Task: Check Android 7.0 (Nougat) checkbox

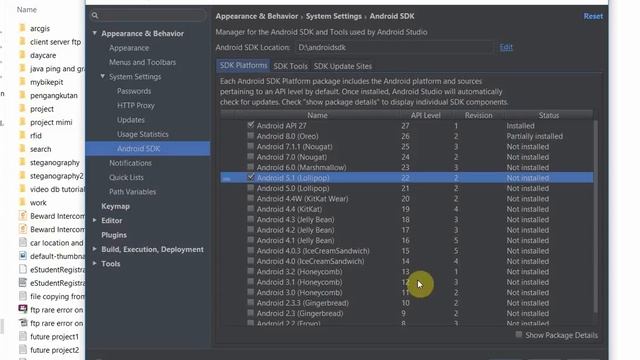Action: click(251, 156)
